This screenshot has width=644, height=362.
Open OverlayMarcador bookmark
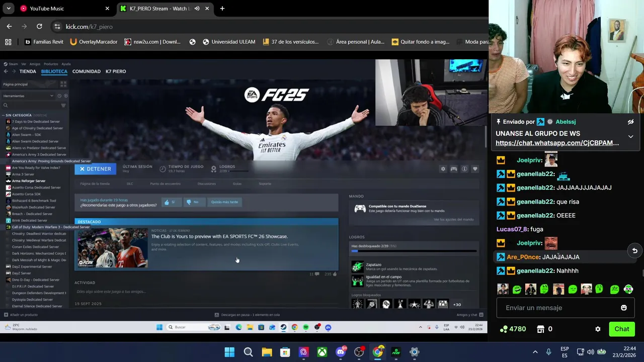click(x=94, y=42)
